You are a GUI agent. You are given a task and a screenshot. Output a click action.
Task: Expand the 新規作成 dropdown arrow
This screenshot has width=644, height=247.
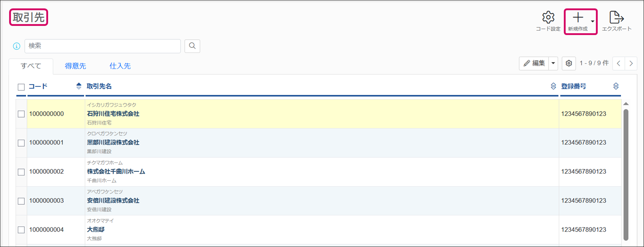pos(593,21)
